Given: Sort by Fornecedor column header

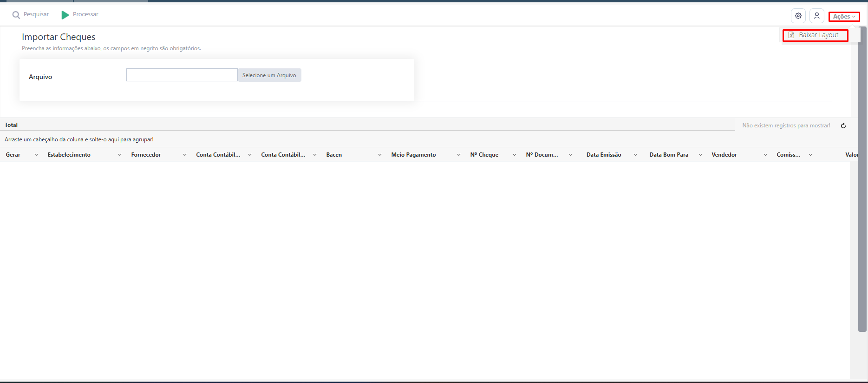Looking at the screenshot, I should click(x=146, y=155).
